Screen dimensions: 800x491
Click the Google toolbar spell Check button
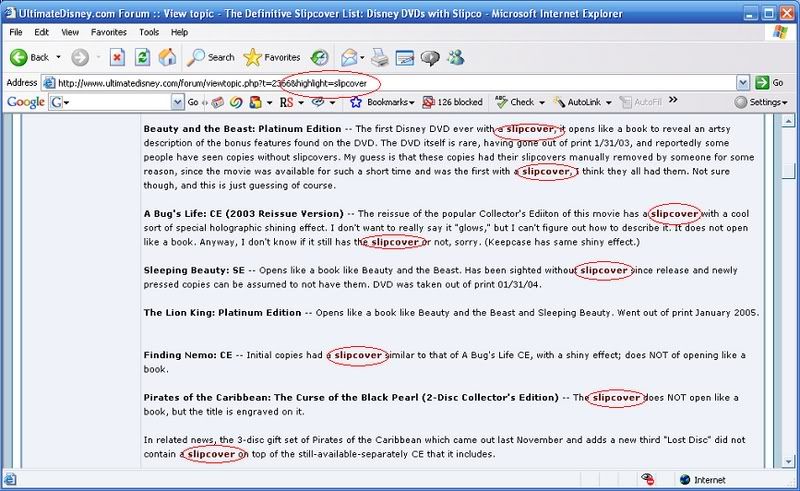pos(521,102)
